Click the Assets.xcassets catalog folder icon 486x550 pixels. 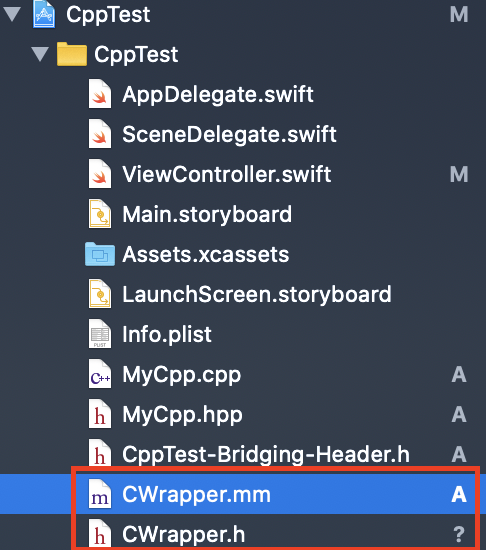pos(100,254)
